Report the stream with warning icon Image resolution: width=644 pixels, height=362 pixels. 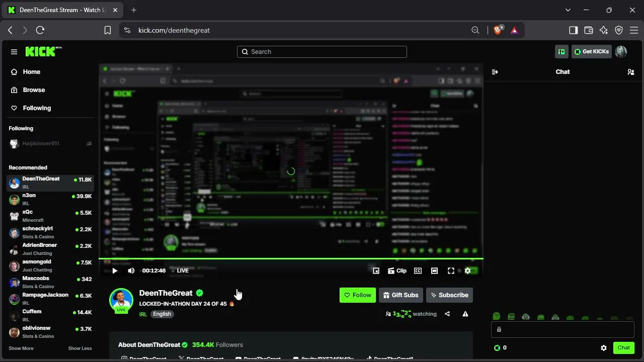(x=465, y=314)
